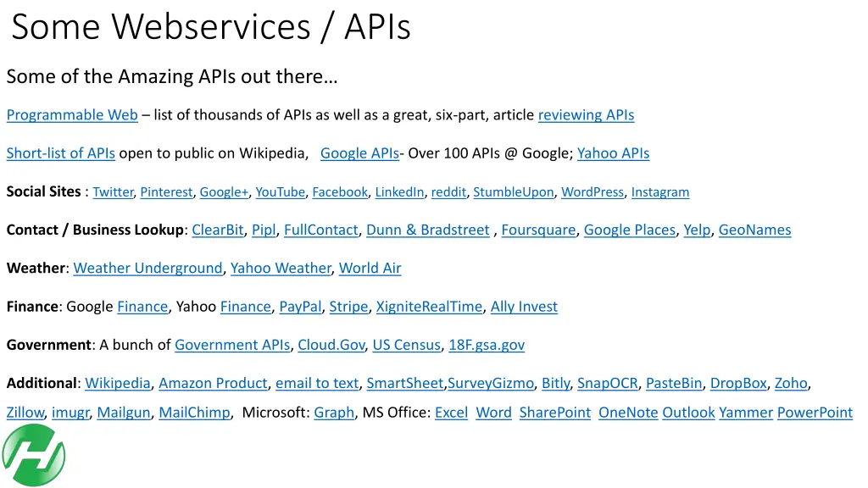This screenshot has width=868, height=488.
Task: Open the World Air link
Action: (370, 269)
